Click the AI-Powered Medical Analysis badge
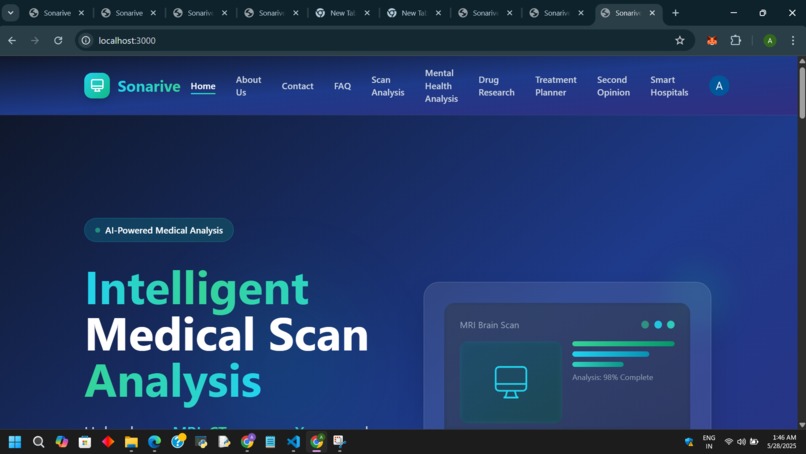806x454 pixels. 159,230
